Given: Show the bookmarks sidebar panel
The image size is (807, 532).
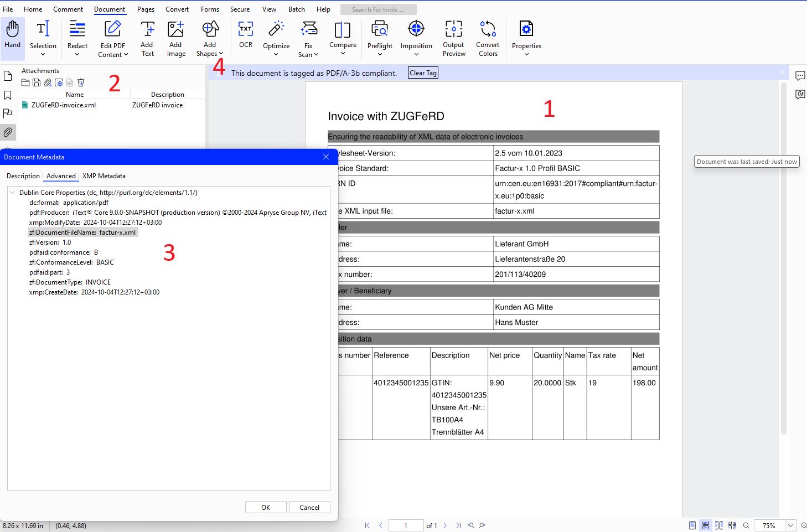Looking at the screenshot, I should click(8, 95).
